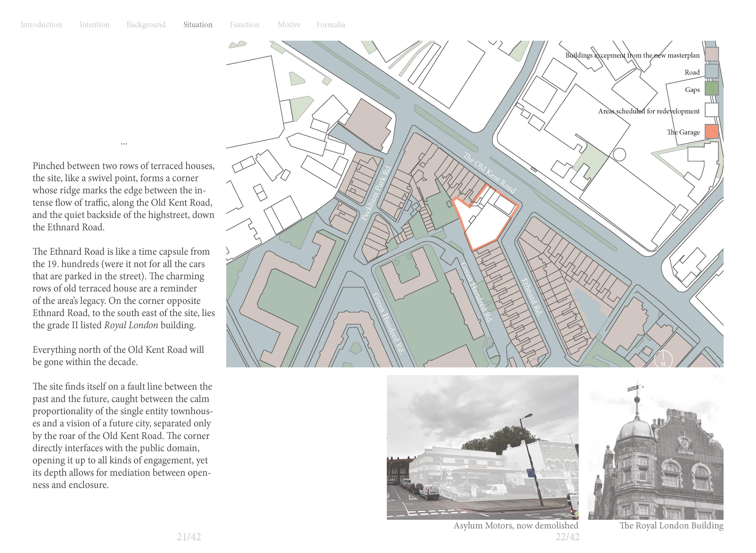Screen dimensions: 756x553
Task: Click the beige masterplan-exempt buildings swatch
Action: tap(712, 54)
